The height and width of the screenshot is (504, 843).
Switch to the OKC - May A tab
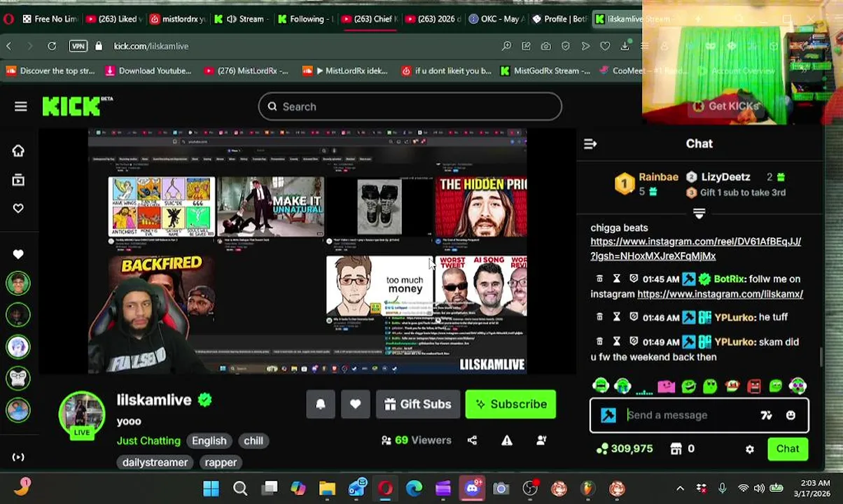coord(496,19)
